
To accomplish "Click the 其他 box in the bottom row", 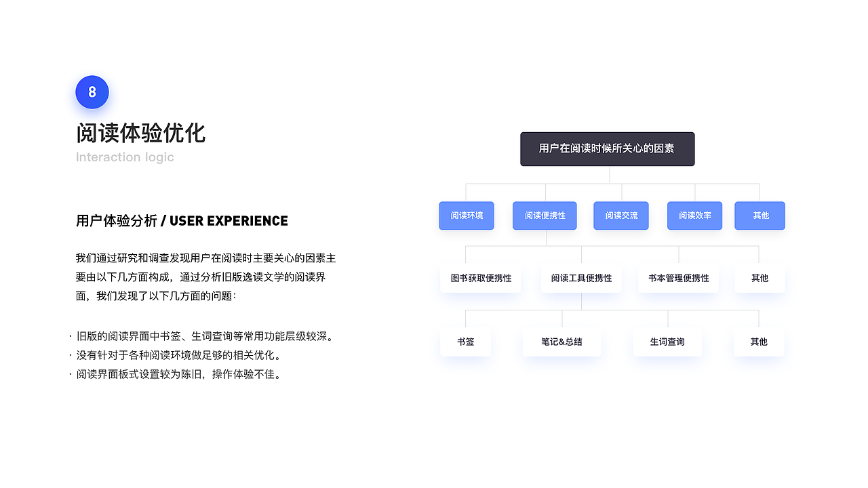I will point(759,342).
